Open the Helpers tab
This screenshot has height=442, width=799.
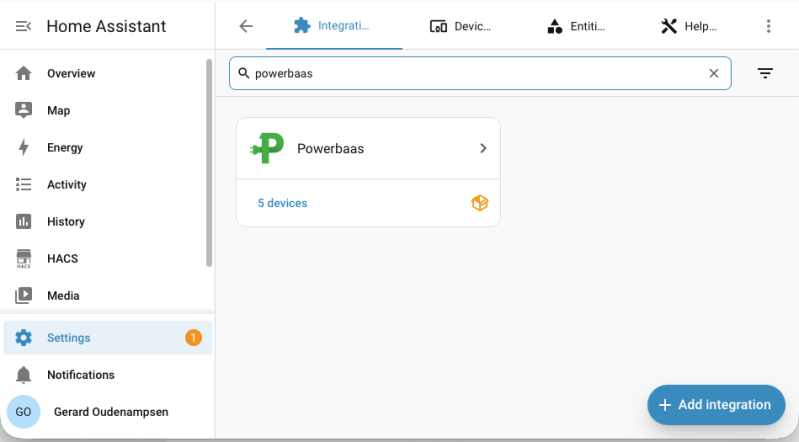point(689,26)
